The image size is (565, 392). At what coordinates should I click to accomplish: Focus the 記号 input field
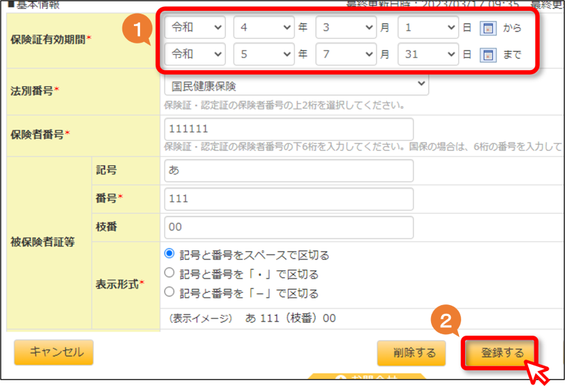click(x=289, y=171)
